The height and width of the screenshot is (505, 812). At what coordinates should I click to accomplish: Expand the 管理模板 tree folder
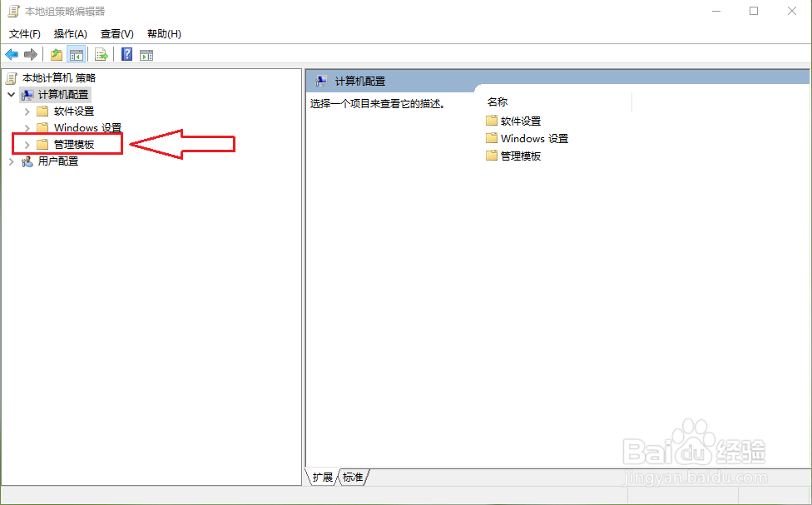27,145
